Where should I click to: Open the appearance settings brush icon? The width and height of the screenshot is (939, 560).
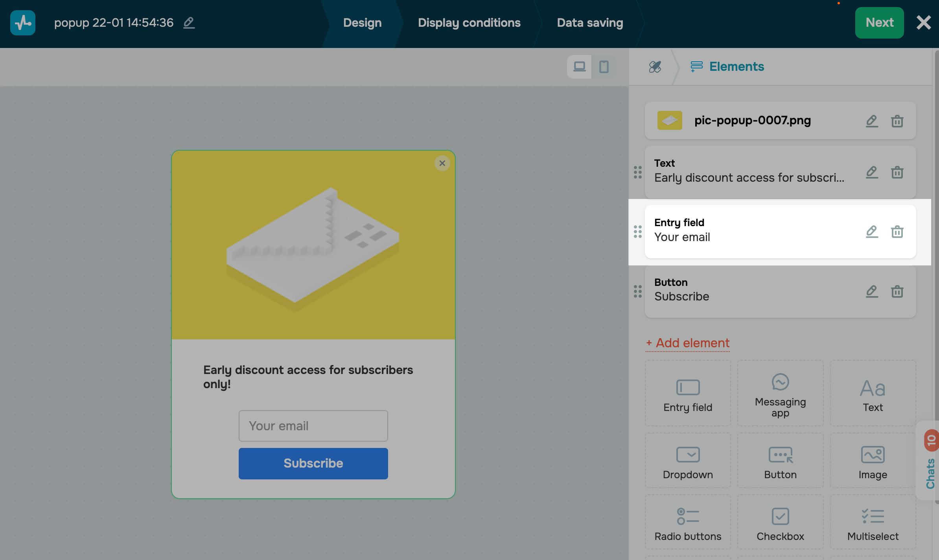655,67
